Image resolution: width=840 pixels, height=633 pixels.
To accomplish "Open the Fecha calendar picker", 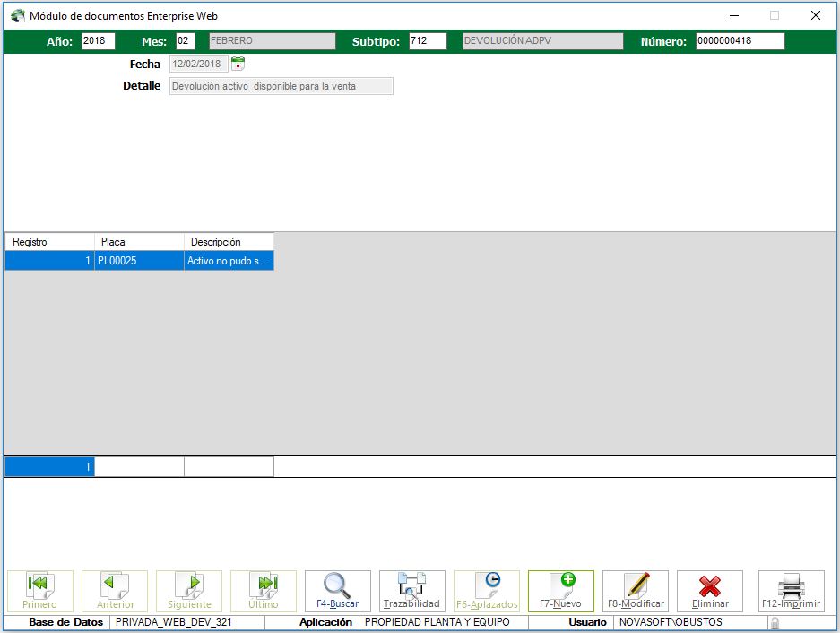I will 238,64.
